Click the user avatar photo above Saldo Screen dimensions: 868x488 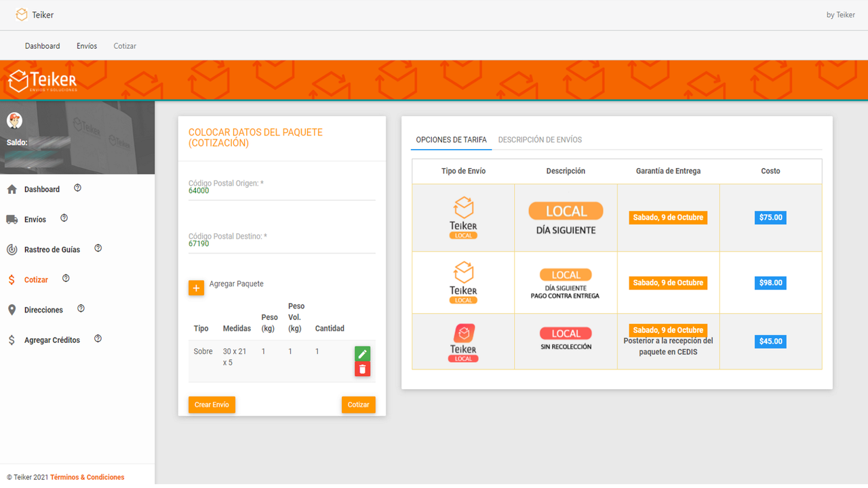tap(14, 120)
